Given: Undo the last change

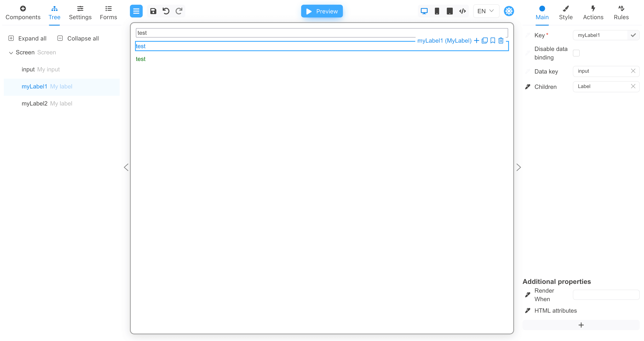Looking at the screenshot, I should (x=166, y=11).
